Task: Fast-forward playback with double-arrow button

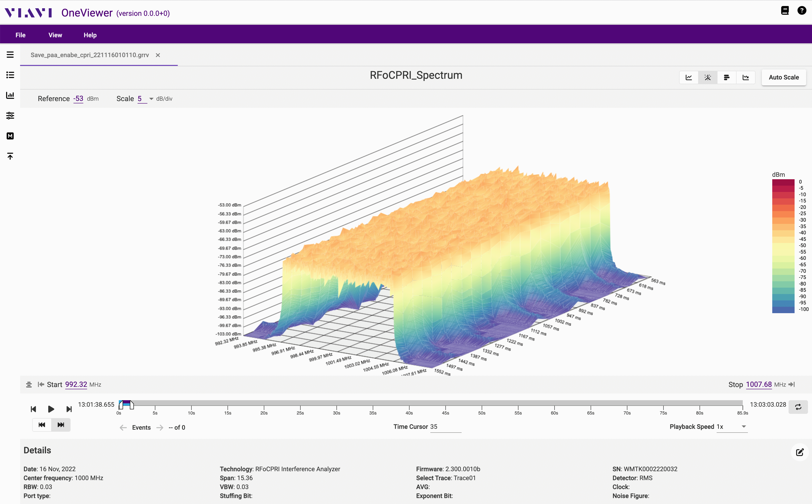Action: tap(61, 425)
